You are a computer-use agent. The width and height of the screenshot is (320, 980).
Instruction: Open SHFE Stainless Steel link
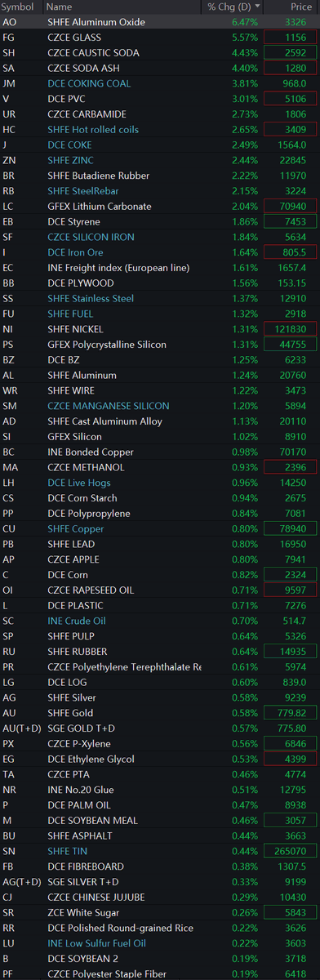91,298
